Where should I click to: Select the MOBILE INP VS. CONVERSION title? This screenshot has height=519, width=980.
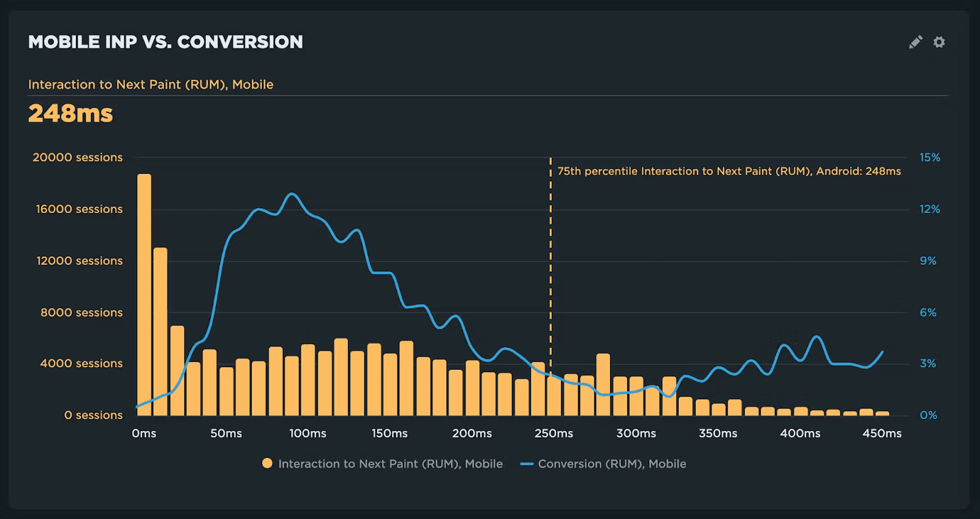point(165,42)
